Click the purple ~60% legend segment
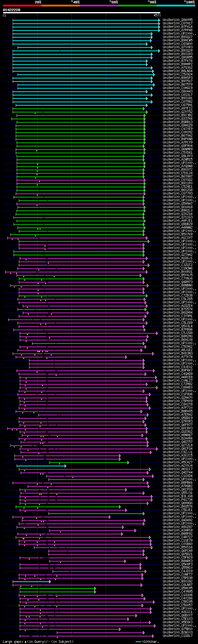The height and width of the screenshot is (644, 198). coord(99,6)
